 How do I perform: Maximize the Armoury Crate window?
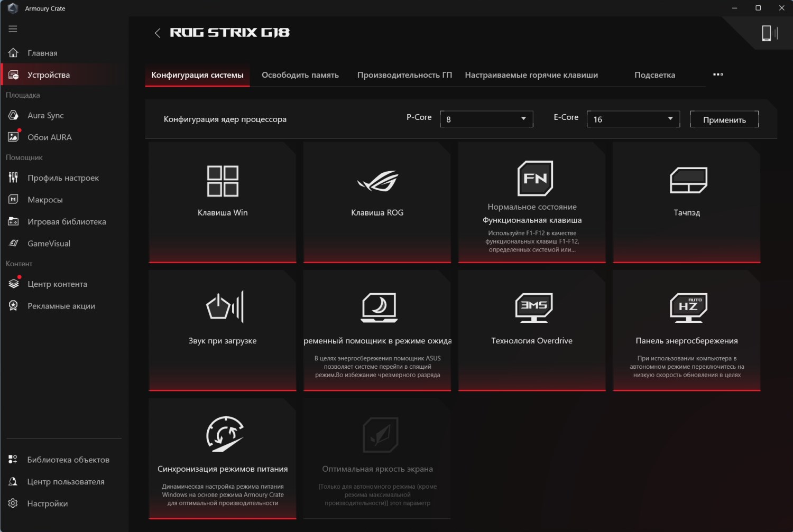758,8
